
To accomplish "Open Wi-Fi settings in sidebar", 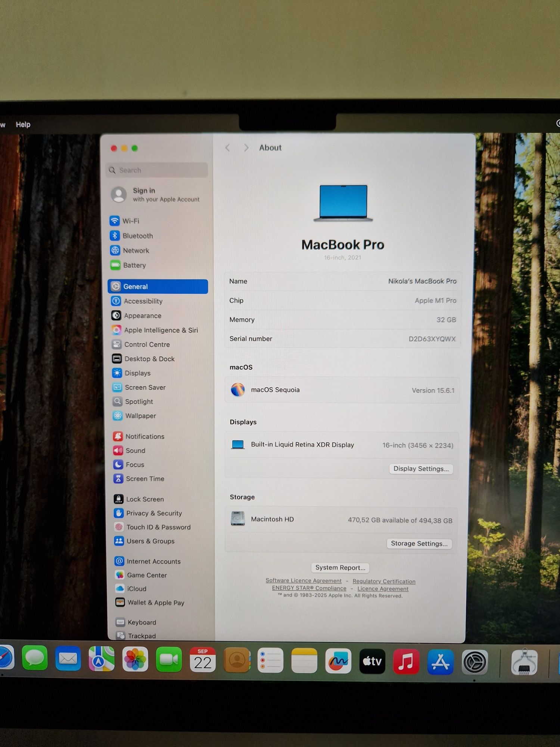I will coord(124,221).
